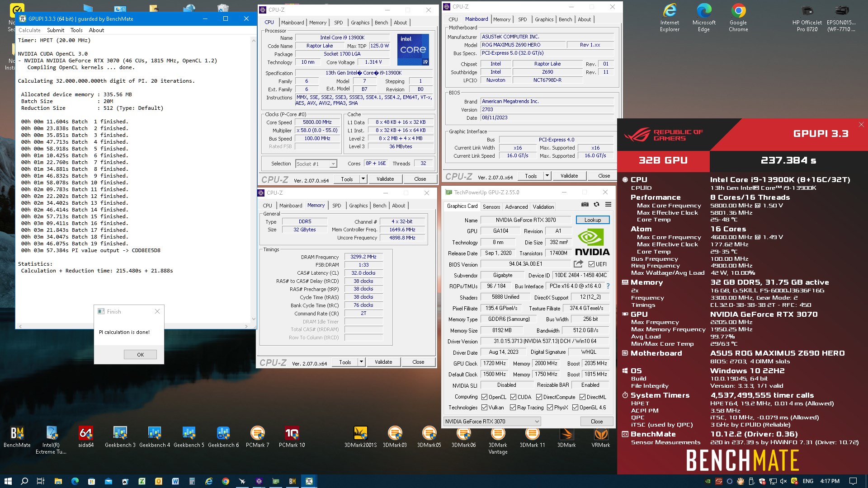Open Socket #1 selection dropdown in CPU-Z
Viewport: 868px width, 488px height.
pyautogui.click(x=316, y=164)
